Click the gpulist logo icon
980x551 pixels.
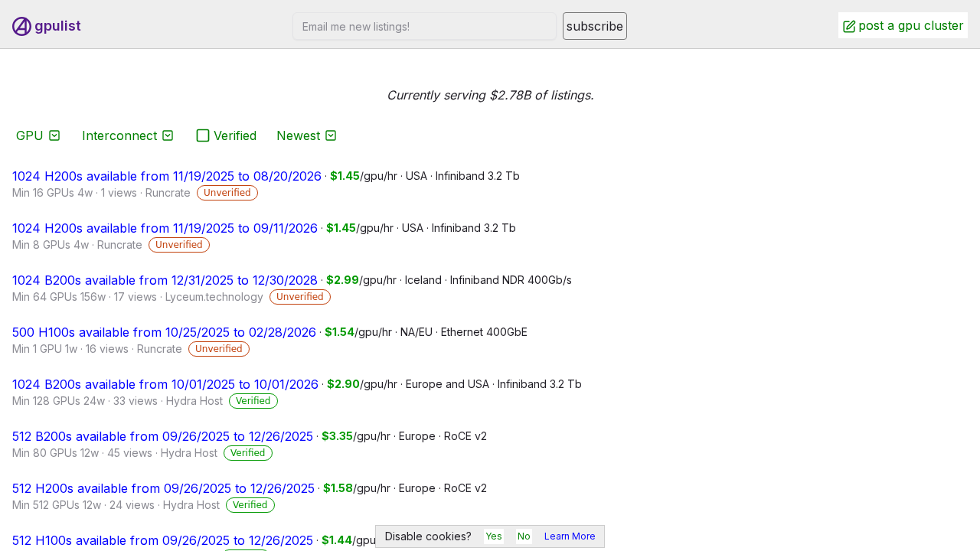click(21, 25)
